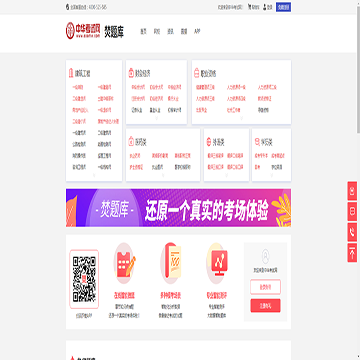The height and width of the screenshot is (360, 360).
Task: Click the app download QR code
Action: coord(84,279)
